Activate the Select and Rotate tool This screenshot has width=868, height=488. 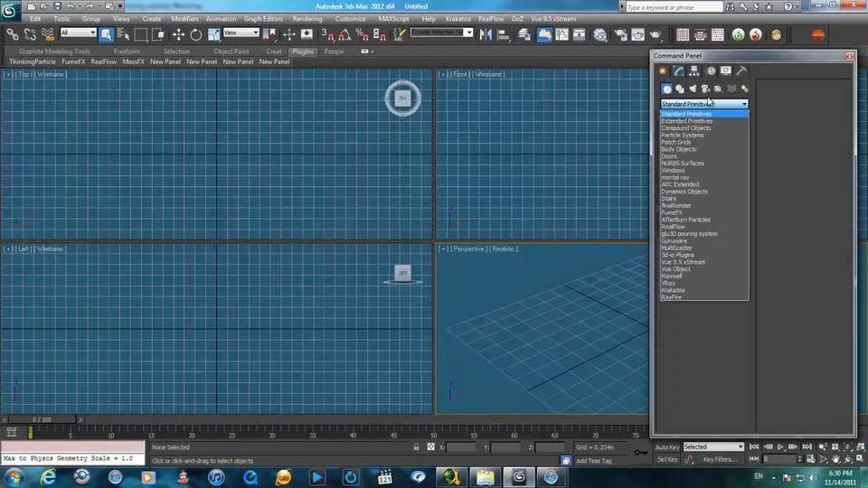click(196, 35)
